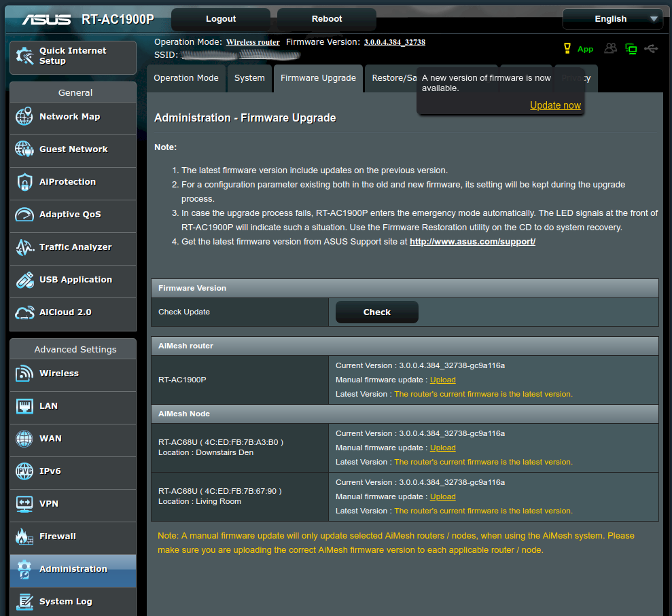The width and height of the screenshot is (672, 616).
Task: Open the Restore/Save tab
Action: [x=391, y=78]
